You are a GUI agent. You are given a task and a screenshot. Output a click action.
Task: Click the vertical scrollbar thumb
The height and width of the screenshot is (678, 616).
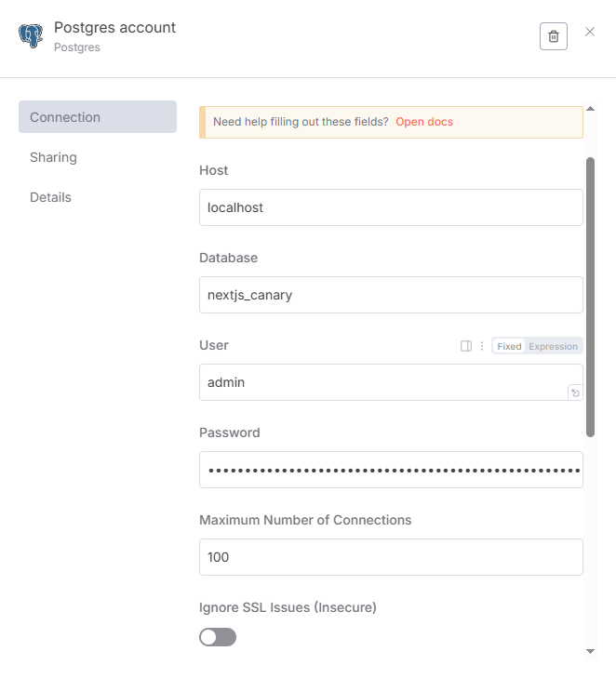tap(590, 297)
